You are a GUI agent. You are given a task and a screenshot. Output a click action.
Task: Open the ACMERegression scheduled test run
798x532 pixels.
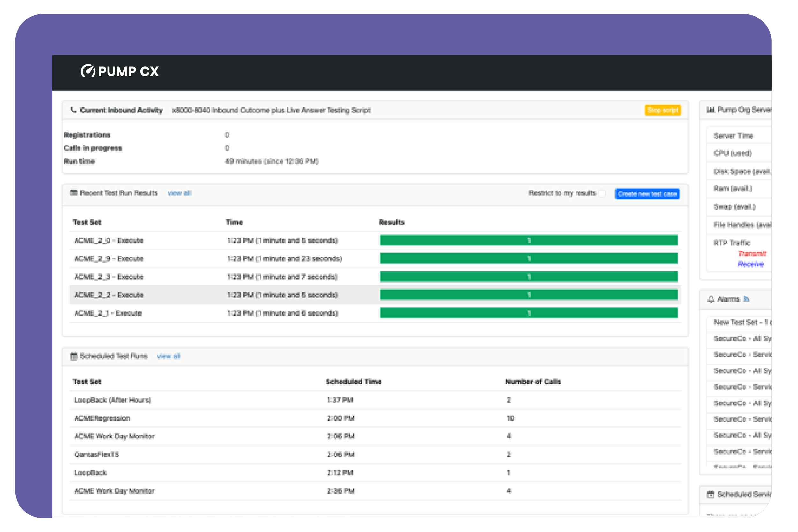(x=102, y=418)
